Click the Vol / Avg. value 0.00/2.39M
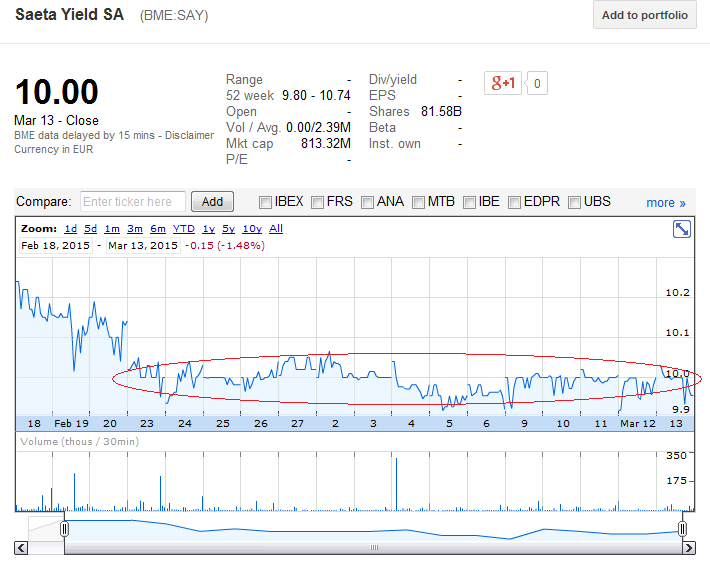Screen dimensions: 710x561 (318, 128)
